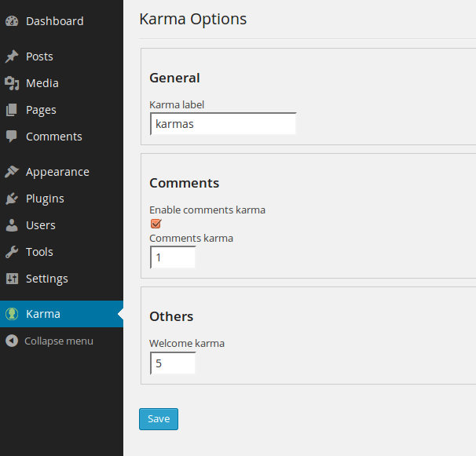Focus the Comments karma number field

click(x=173, y=257)
